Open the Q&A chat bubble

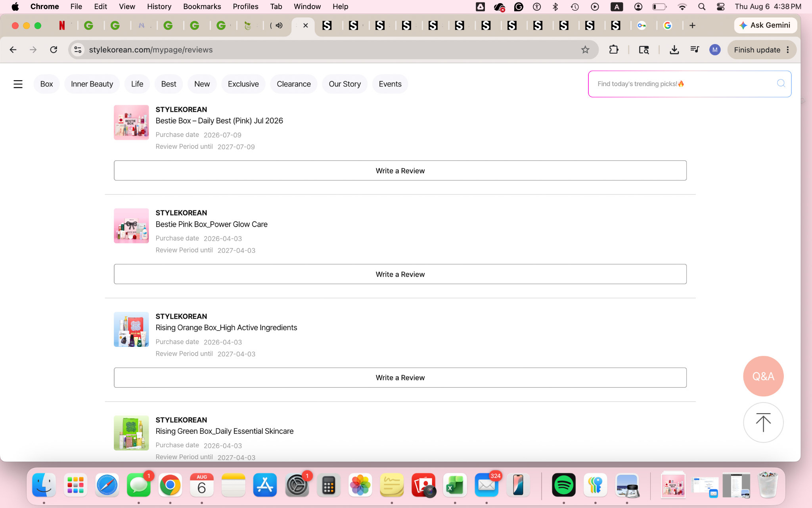click(763, 376)
